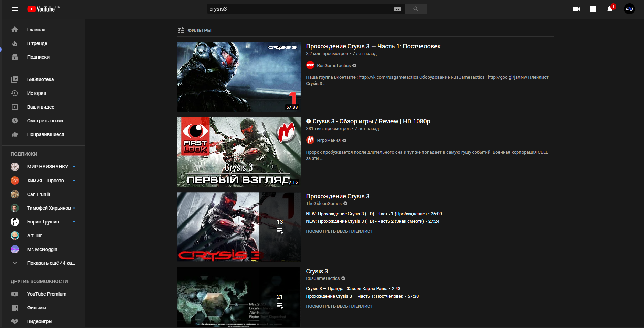The height and width of the screenshot is (328, 644).
Task: Click the search magnifier button
Action: [416, 9]
